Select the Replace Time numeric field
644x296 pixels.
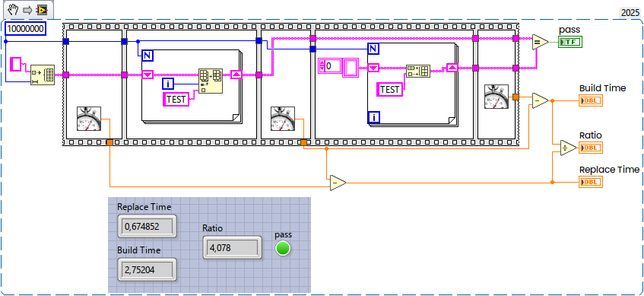pyautogui.click(x=148, y=226)
